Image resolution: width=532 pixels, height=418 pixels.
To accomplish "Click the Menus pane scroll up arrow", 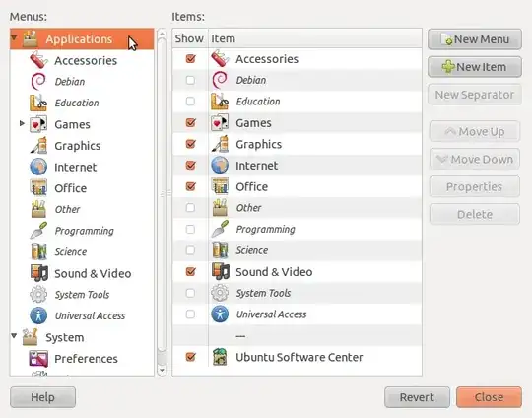I will [162, 34].
